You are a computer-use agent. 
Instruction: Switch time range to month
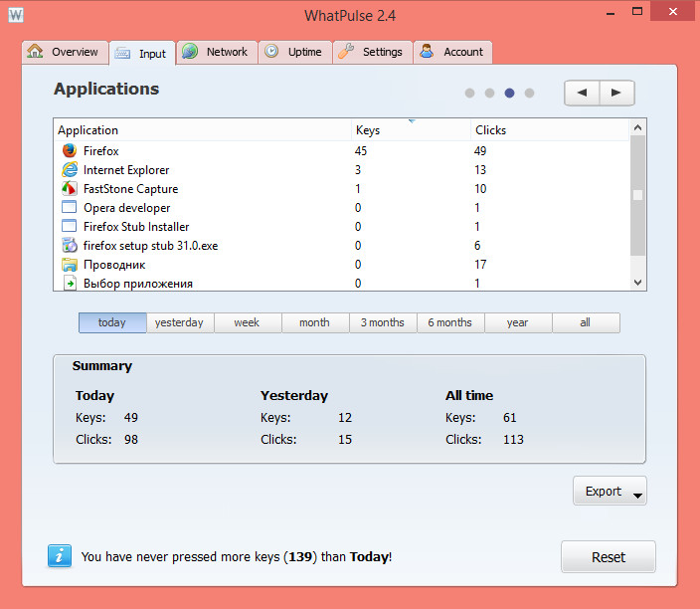tap(315, 322)
